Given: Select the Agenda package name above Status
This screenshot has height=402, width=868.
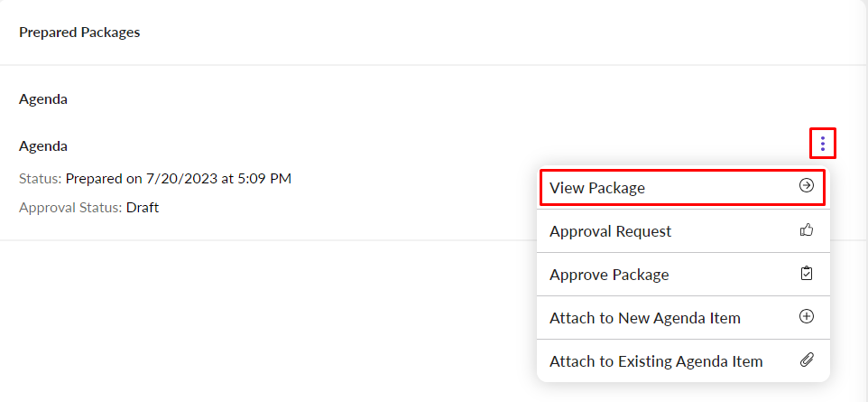Looking at the screenshot, I should (x=43, y=145).
